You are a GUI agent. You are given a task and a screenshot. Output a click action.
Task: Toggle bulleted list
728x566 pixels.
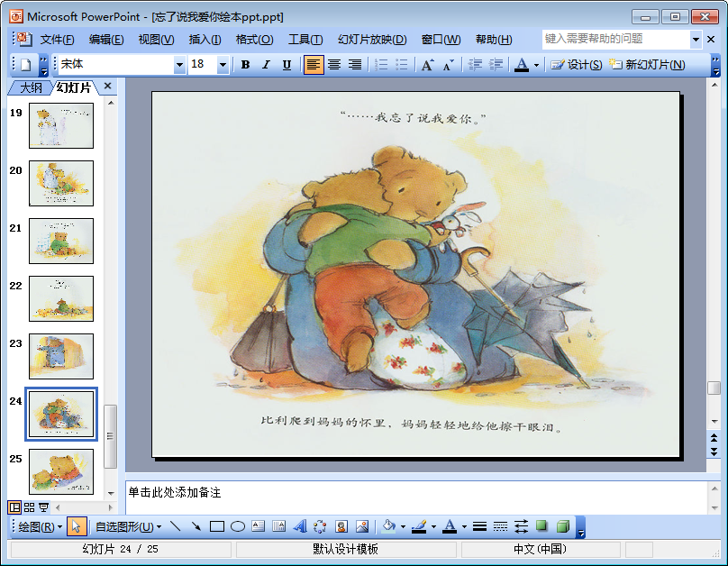click(x=402, y=65)
